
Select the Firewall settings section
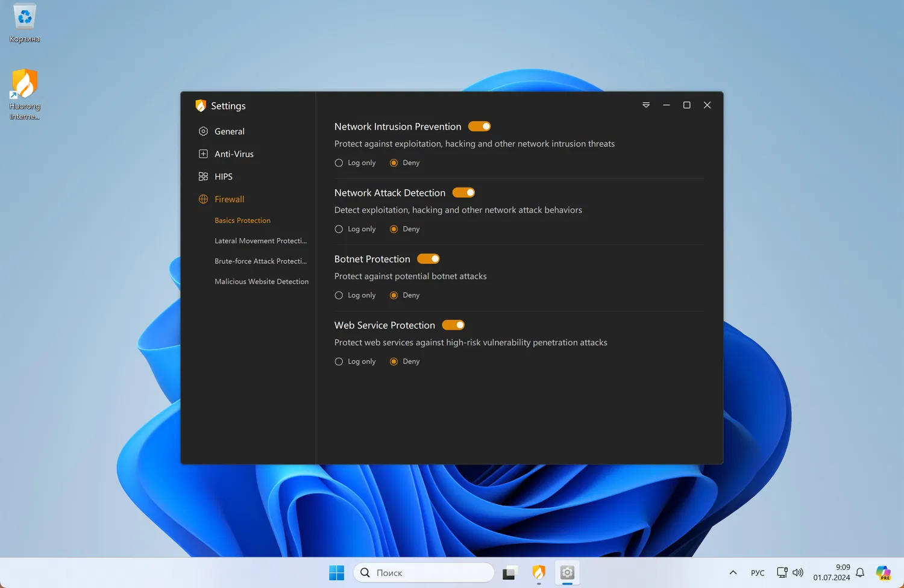(230, 199)
